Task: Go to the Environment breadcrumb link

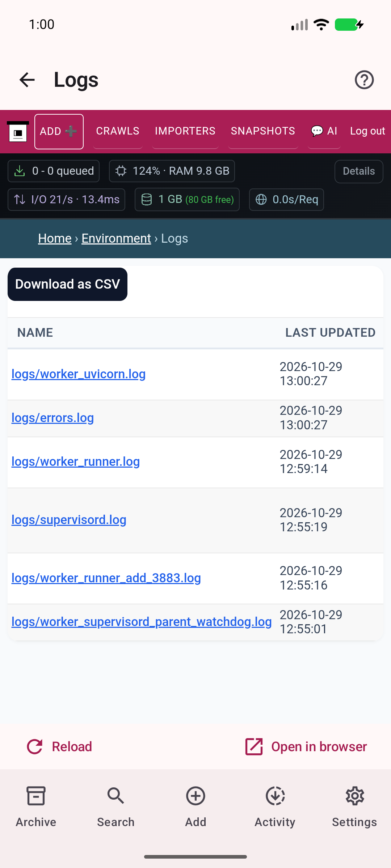Action: click(116, 238)
